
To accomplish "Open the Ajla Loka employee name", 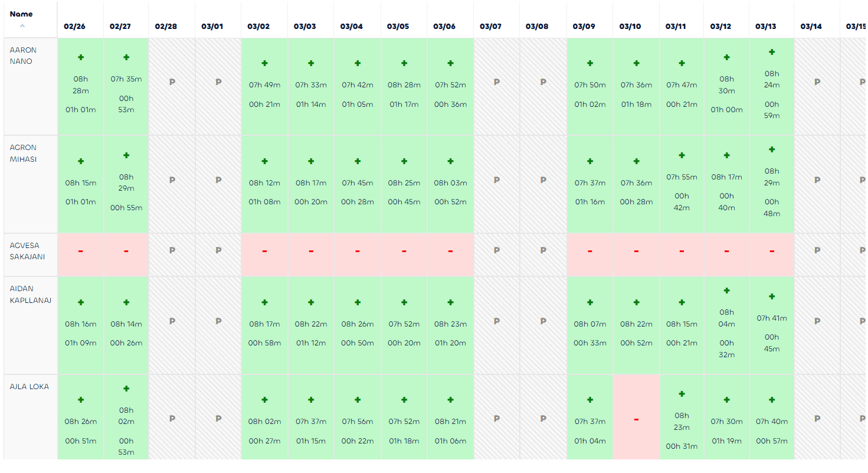I will point(30,387).
